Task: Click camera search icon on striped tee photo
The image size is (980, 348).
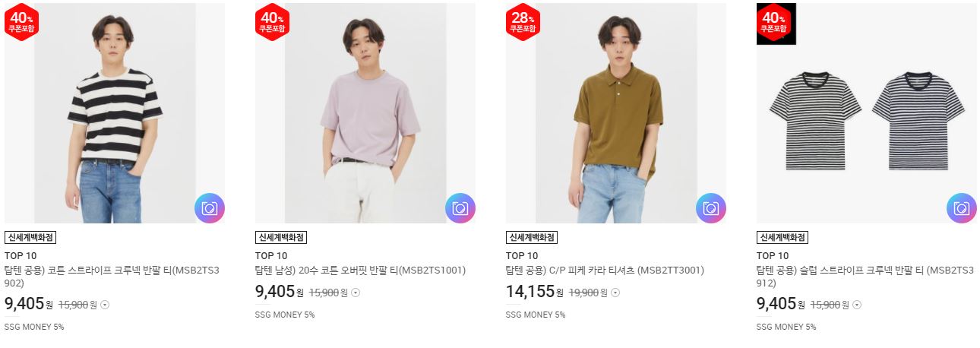Action: pos(210,208)
